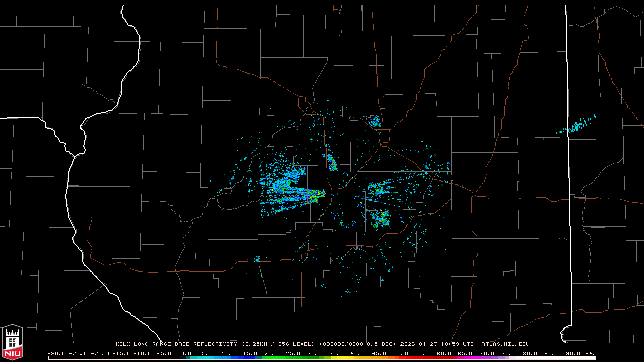
Task: Click the -30.0 label on reflectivity legend
Action: pyautogui.click(x=56, y=353)
